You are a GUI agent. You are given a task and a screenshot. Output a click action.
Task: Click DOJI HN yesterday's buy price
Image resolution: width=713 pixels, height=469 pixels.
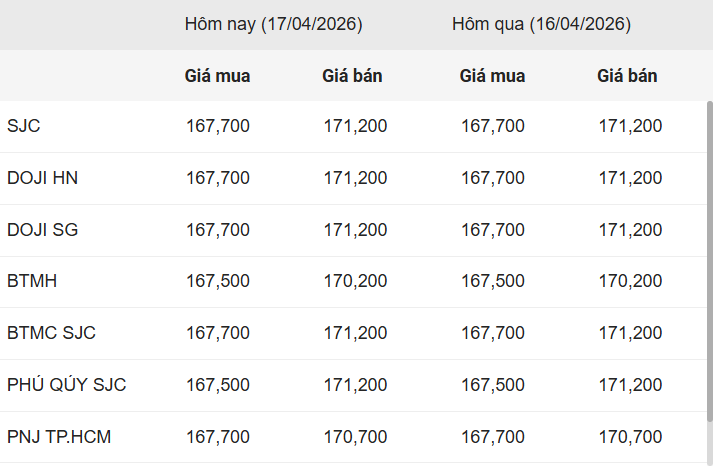click(x=493, y=178)
